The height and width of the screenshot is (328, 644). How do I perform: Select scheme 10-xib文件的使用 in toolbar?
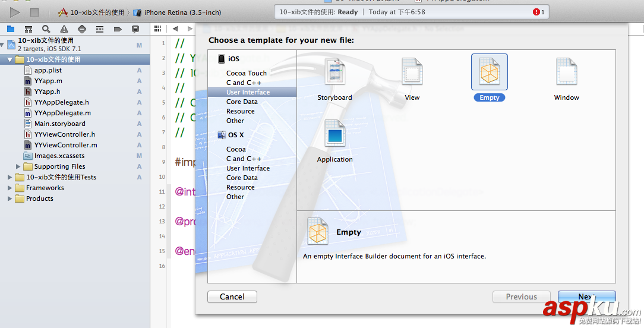[x=91, y=12]
